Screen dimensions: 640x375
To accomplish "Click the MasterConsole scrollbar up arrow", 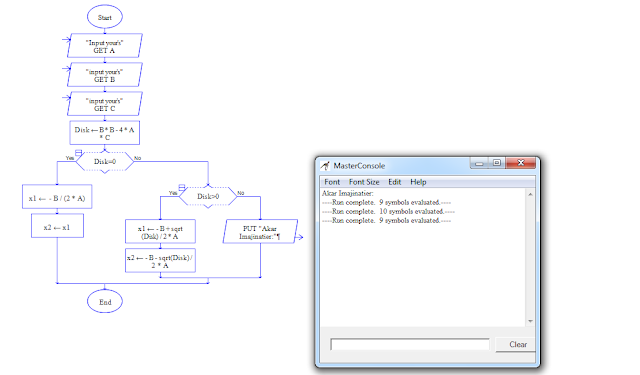I will pos(530,195).
